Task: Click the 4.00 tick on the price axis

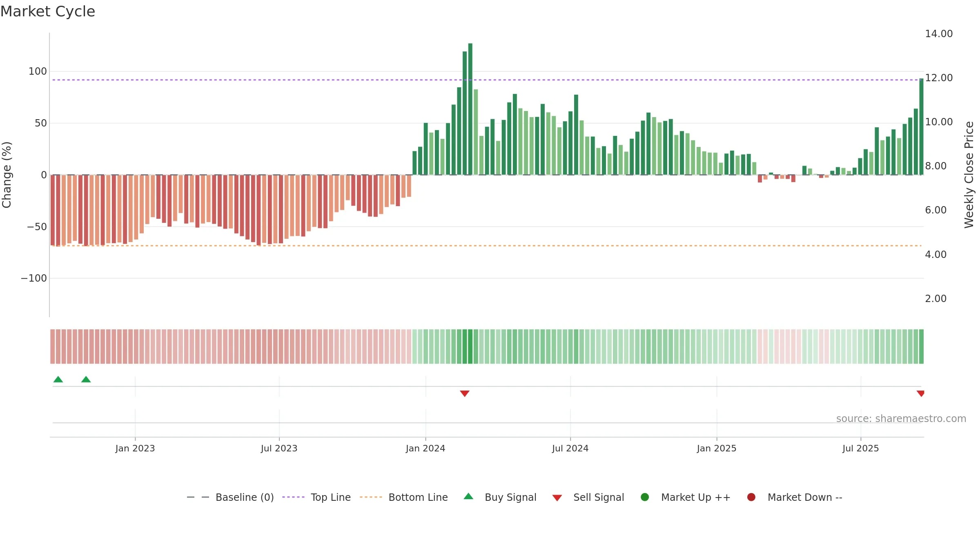Action: [935, 254]
